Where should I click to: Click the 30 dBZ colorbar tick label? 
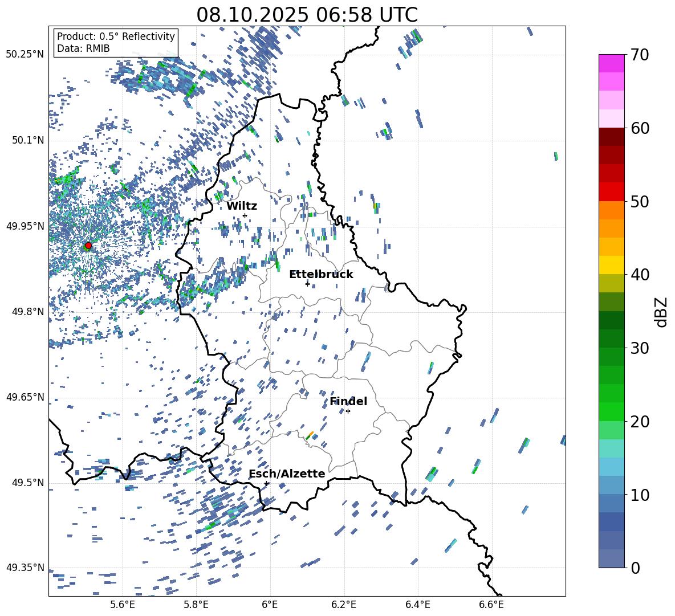click(640, 348)
